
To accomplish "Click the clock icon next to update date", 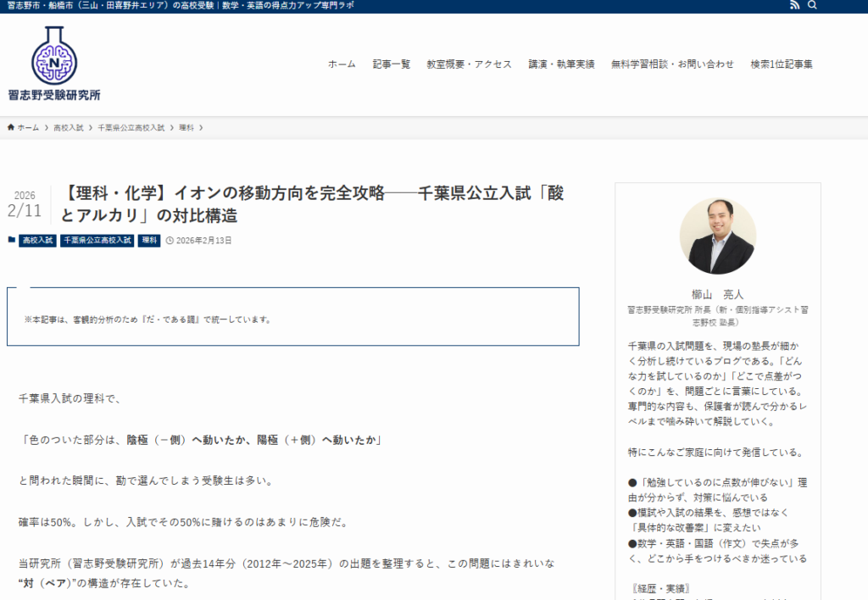I will tap(170, 241).
